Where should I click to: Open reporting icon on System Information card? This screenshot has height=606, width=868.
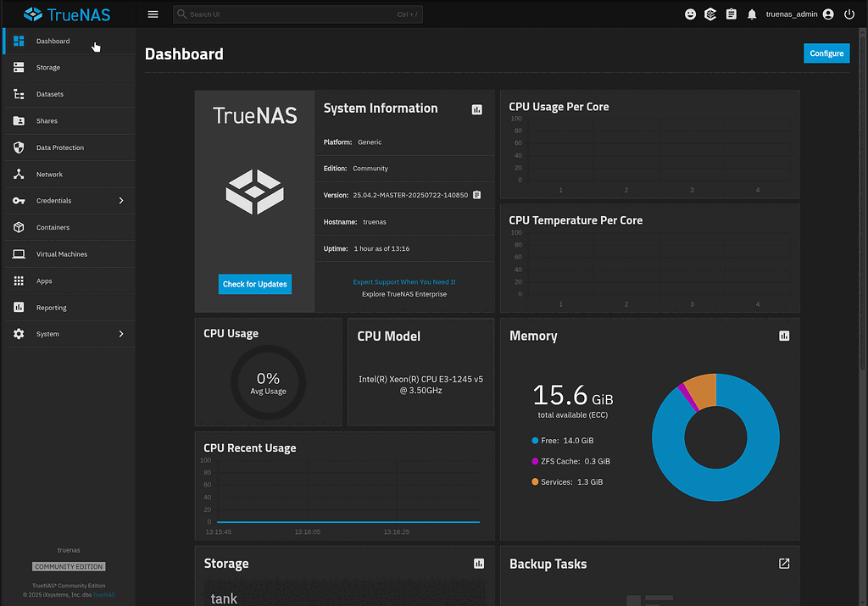[x=478, y=108]
